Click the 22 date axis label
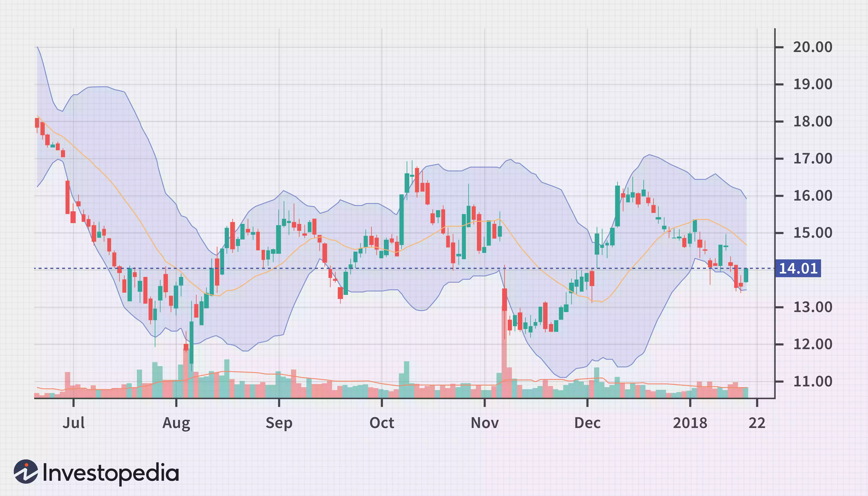 757,423
